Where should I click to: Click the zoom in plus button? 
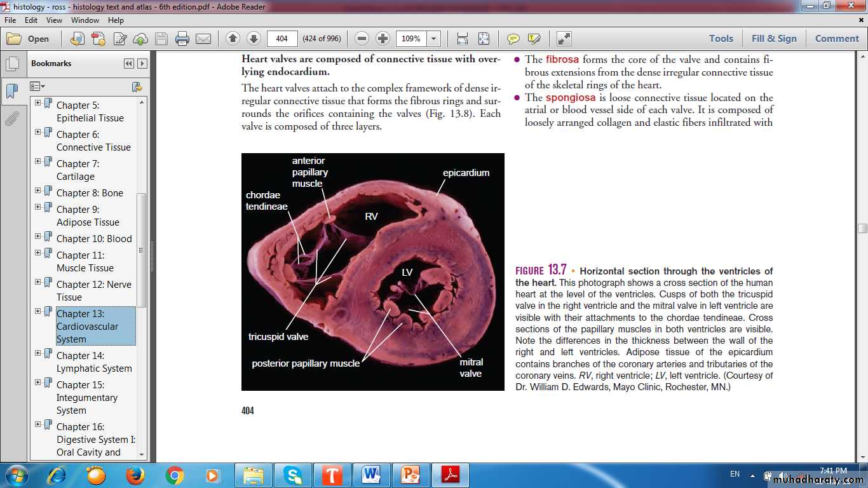383,39
